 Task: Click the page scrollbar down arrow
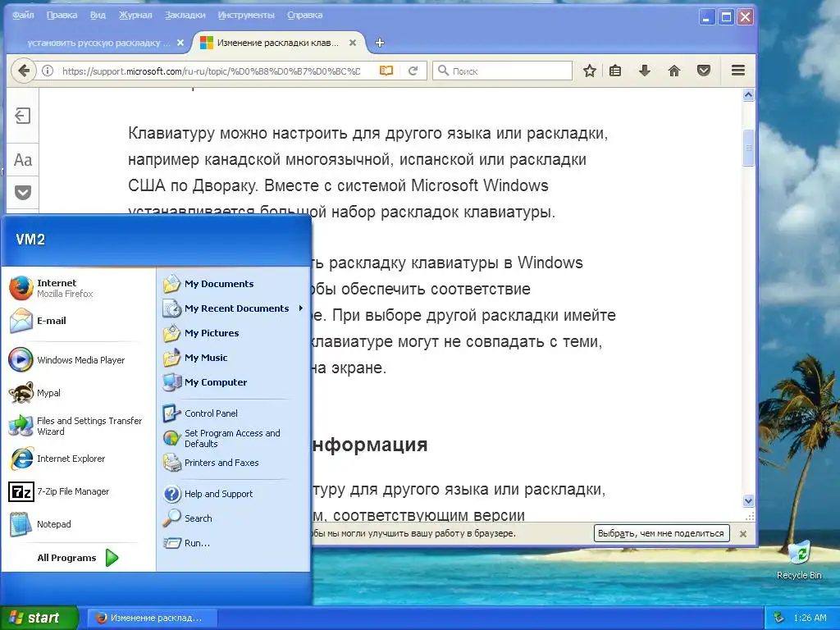click(x=748, y=501)
